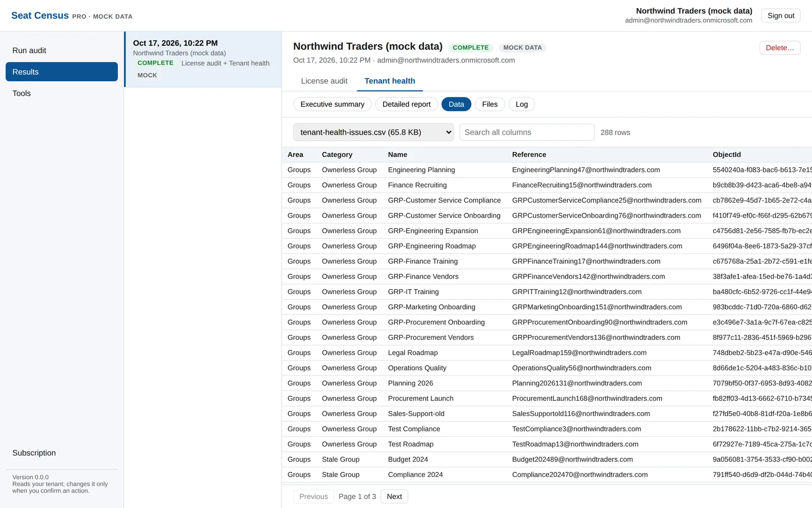This screenshot has height=508, width=812.
Task: Click the Sign out button
Action: pos(781,16)
